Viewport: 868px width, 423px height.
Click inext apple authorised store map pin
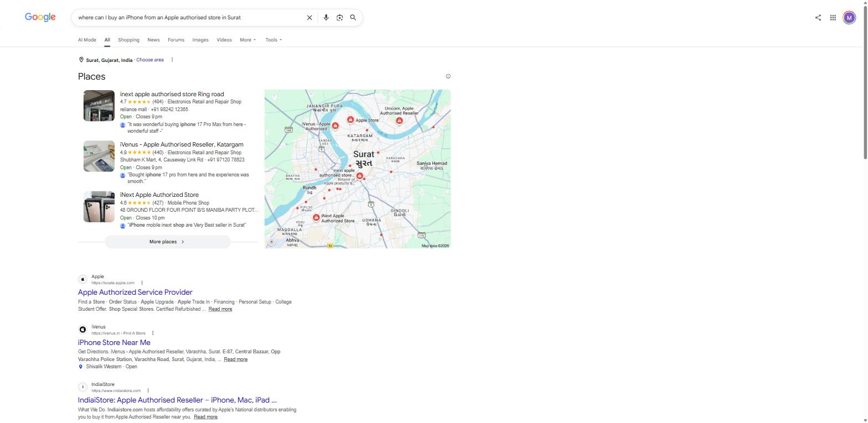point(359,176)
